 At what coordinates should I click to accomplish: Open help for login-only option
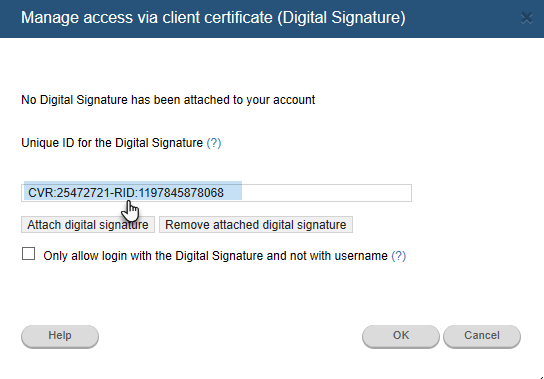399,256
